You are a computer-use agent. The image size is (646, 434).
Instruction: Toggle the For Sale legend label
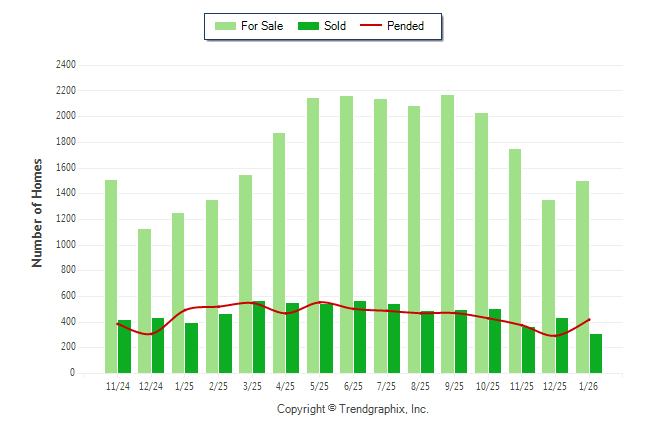coord(261,26)
